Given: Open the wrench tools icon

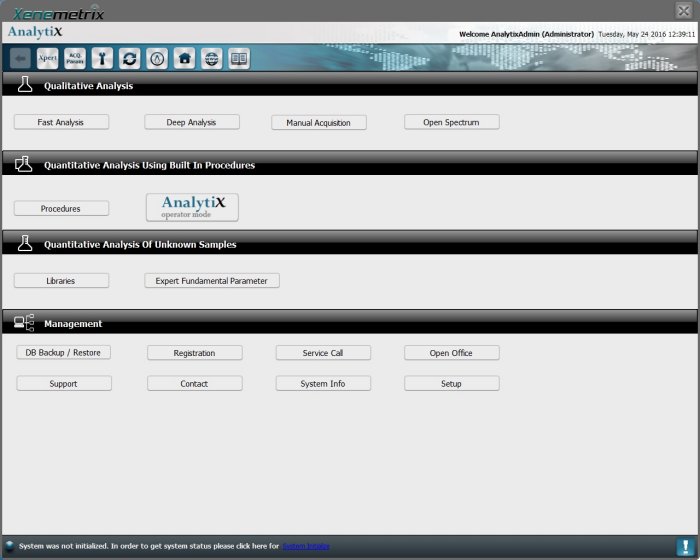Looking at the screenshot, I should [x=102, y=59].
